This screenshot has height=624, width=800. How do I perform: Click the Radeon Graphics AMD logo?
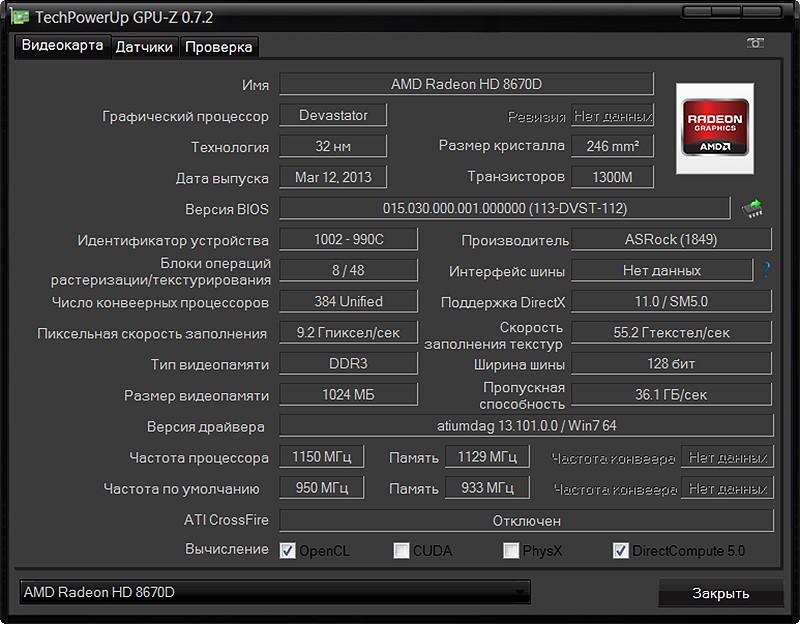tap(715, 128)
